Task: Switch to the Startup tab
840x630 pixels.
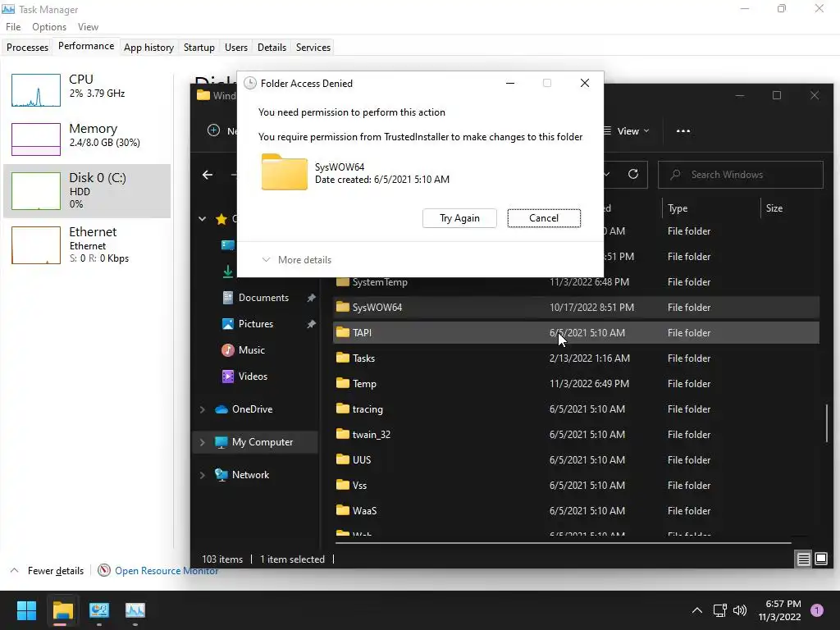Action: tap(199, 47)
